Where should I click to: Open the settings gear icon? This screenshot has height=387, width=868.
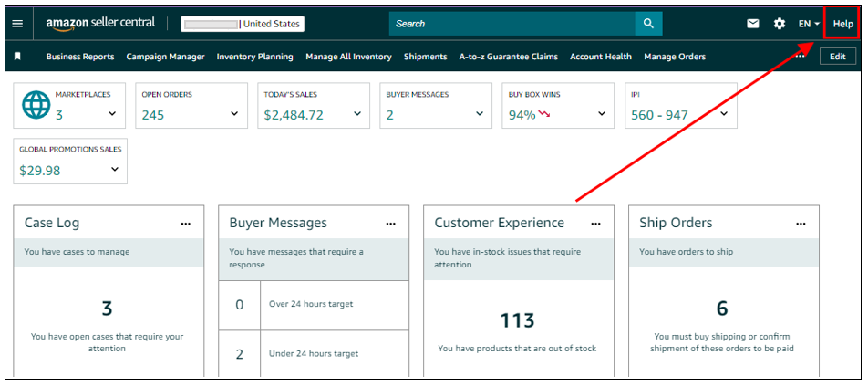coord(780,24)
